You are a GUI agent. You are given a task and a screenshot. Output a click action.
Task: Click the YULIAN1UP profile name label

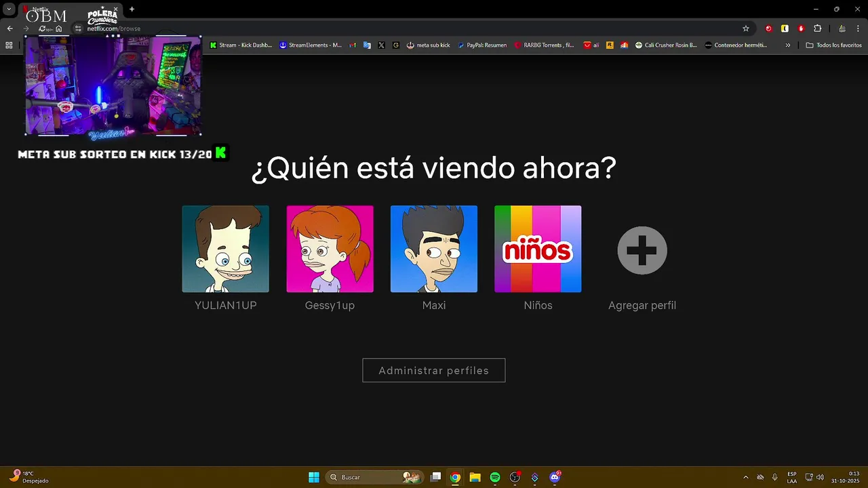(x=226, y=306)
